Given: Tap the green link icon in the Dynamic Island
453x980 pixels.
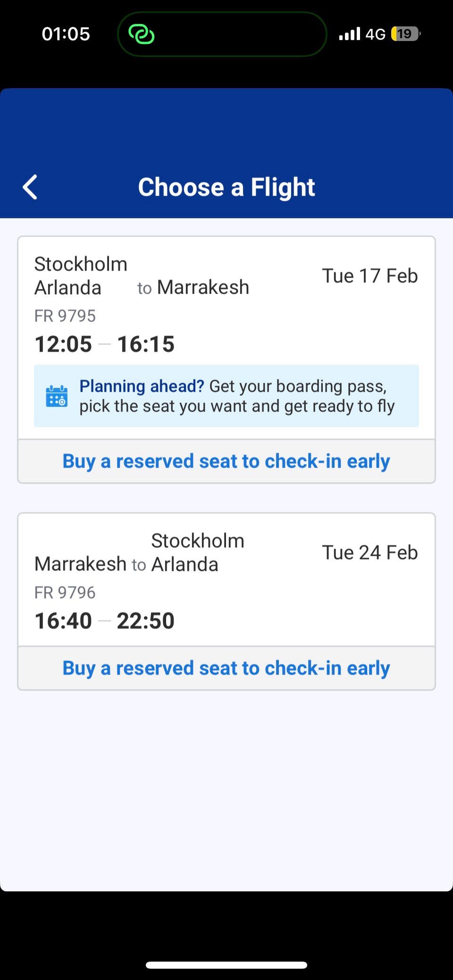Looking at the screenshot, I should [x=142, y=34].
